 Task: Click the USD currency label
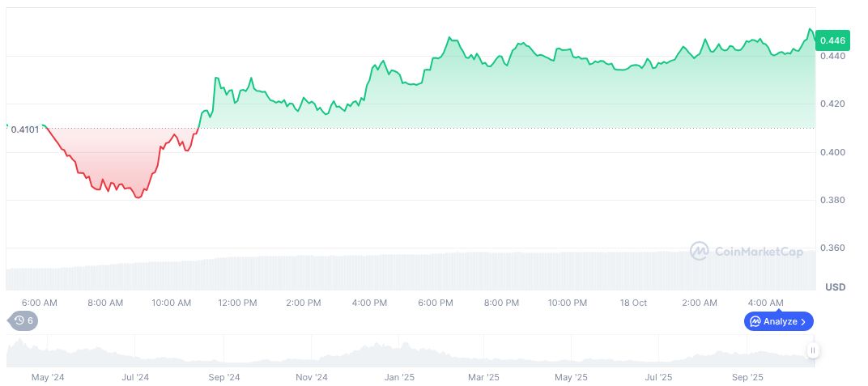click(x=835, y=287)
